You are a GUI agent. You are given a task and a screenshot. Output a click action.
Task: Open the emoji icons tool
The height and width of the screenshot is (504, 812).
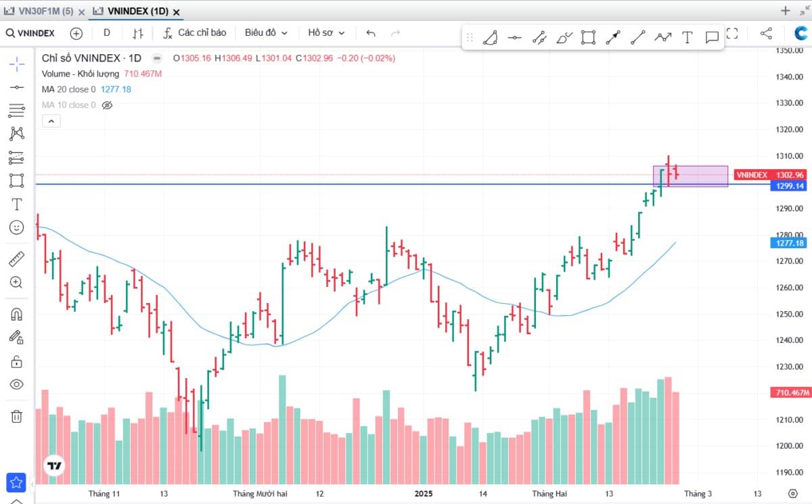pos(17,227)
